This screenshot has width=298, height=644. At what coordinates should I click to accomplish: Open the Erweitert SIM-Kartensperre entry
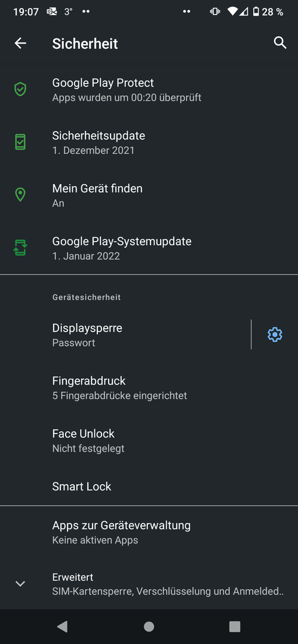coord(149,584)
